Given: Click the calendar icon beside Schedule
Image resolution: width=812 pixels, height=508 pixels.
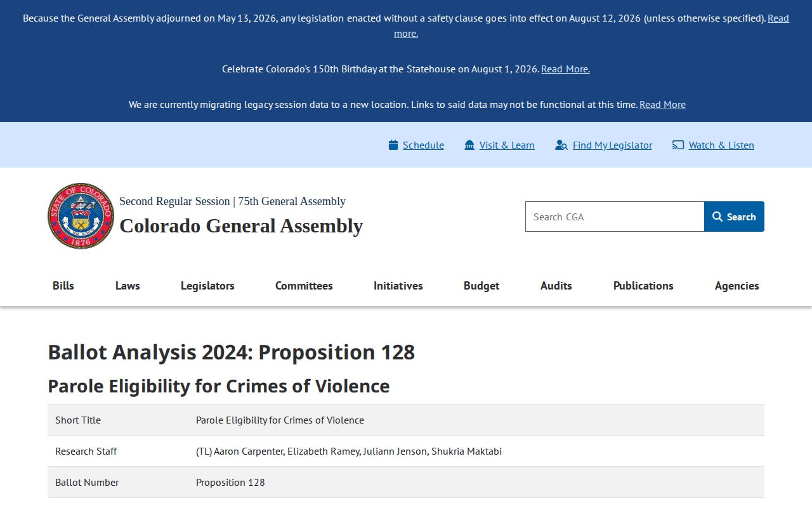Looking at the screenshot, I should (393, 145).
